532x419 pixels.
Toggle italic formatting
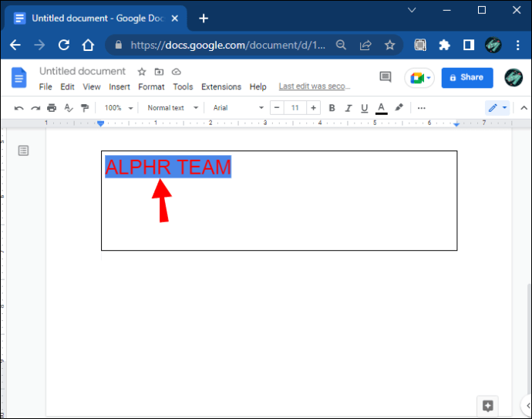point(348,108)
